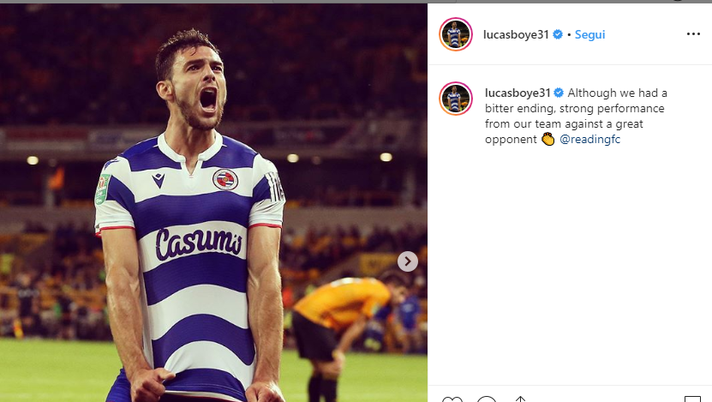Screen dimensions: 712x402
Task: Click the clapping hands emoji in caption
Action: point(548,140)
